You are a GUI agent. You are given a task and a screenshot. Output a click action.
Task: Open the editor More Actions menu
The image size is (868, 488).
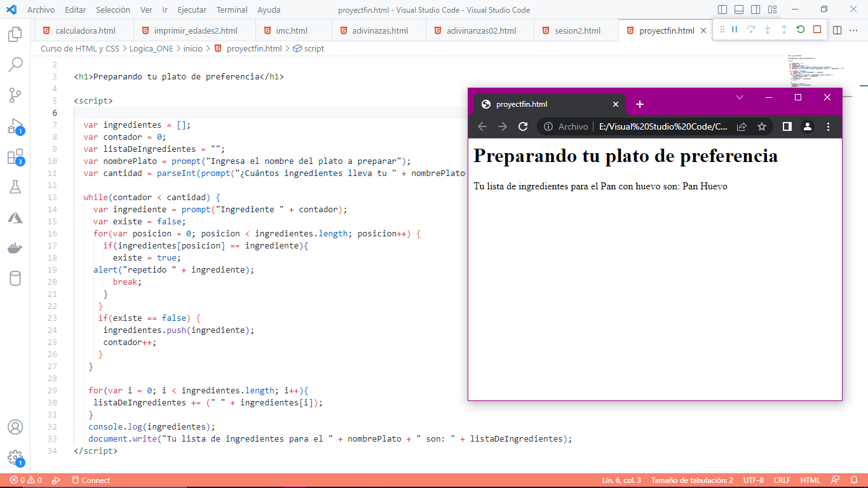854,30
